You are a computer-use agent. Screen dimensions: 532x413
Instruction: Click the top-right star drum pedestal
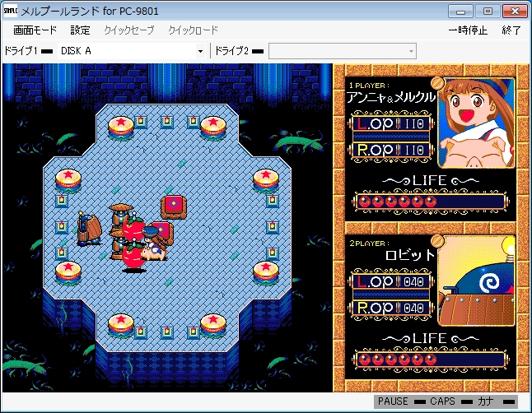(x=213, y=128)
